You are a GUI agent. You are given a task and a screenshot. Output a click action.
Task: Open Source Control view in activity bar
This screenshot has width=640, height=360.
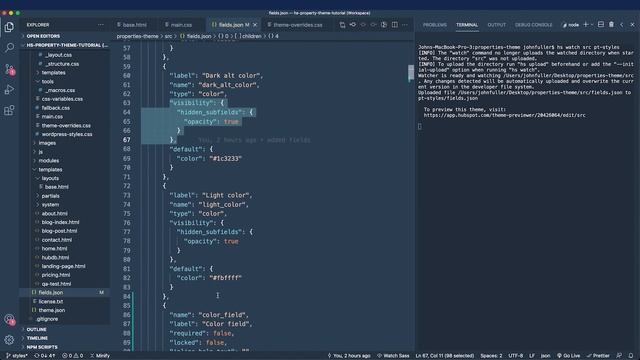pos(9,69)
